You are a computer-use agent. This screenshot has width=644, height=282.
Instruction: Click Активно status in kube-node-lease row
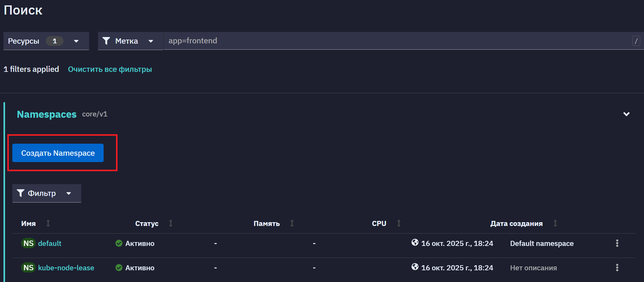(140, 268)
